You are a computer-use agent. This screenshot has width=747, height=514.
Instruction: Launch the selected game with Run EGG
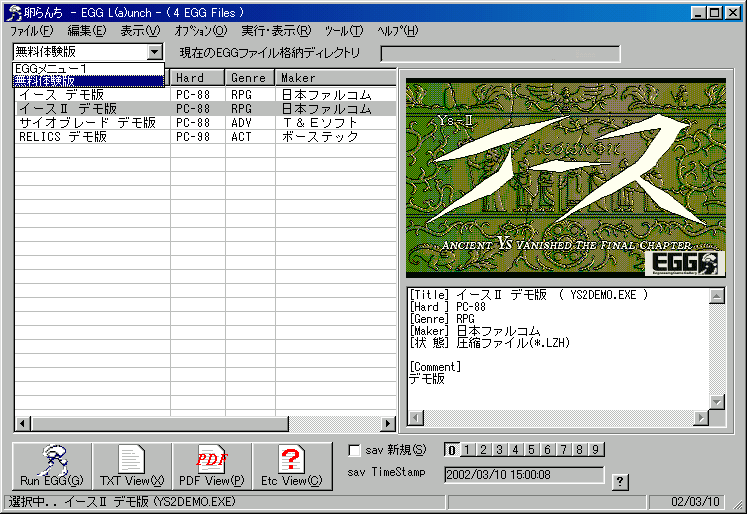click(x=52, y=466)
